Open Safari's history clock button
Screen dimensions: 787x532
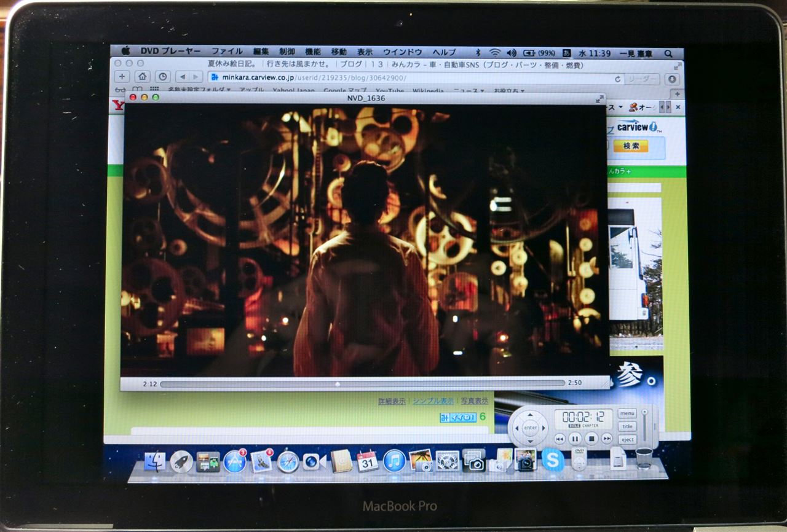(162, 77)
